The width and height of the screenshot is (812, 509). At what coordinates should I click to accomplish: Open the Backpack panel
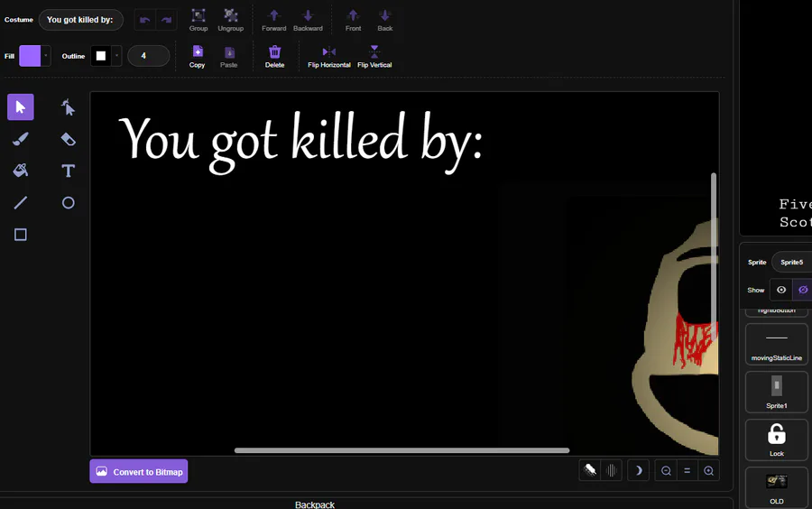click(315, 504)
